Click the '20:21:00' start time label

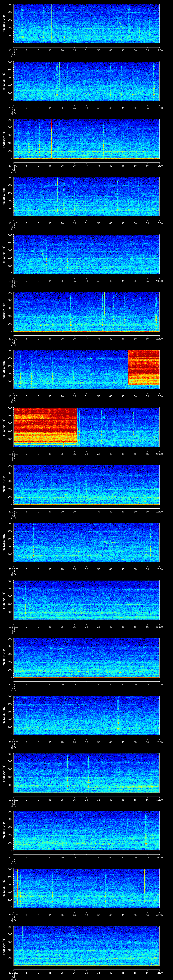click(x=13, y=339)
